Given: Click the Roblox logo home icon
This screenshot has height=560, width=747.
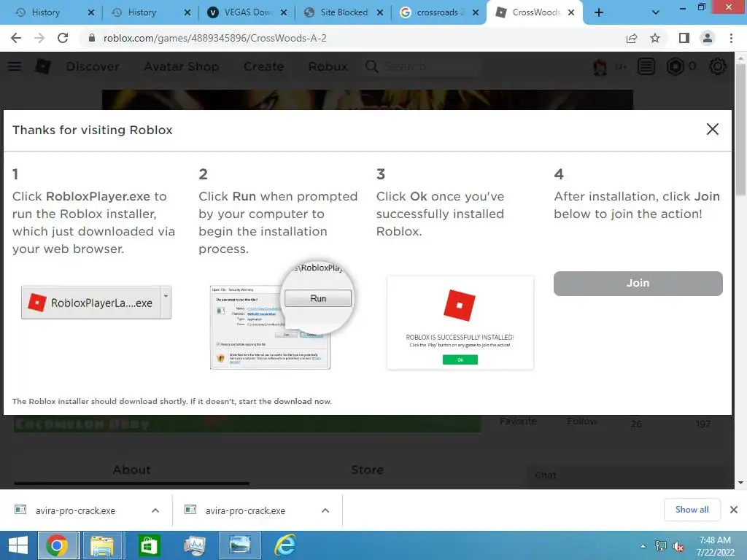Looking at the screenshot, I should point(42,66).
